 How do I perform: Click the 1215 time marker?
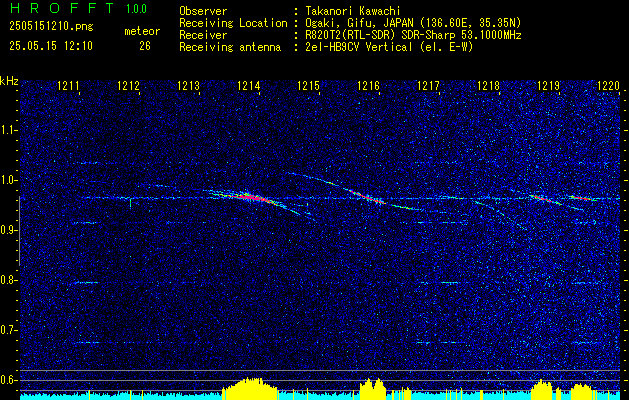point(308,85)
